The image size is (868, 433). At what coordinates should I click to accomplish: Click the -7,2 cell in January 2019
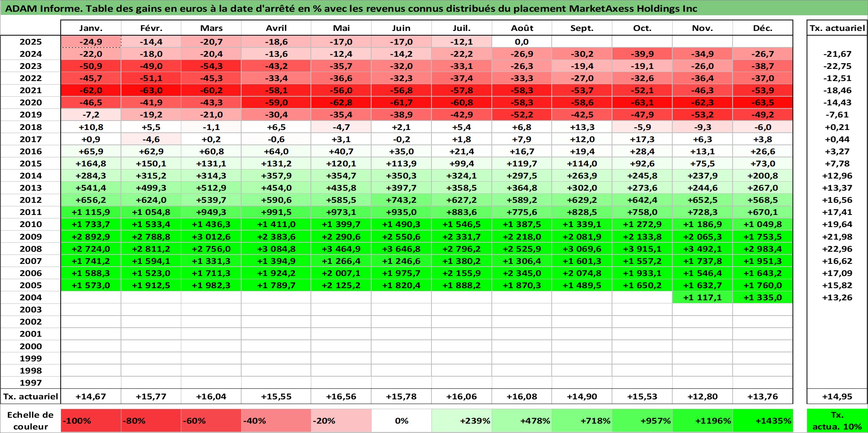pyautogui.click(x=91, y=115)
